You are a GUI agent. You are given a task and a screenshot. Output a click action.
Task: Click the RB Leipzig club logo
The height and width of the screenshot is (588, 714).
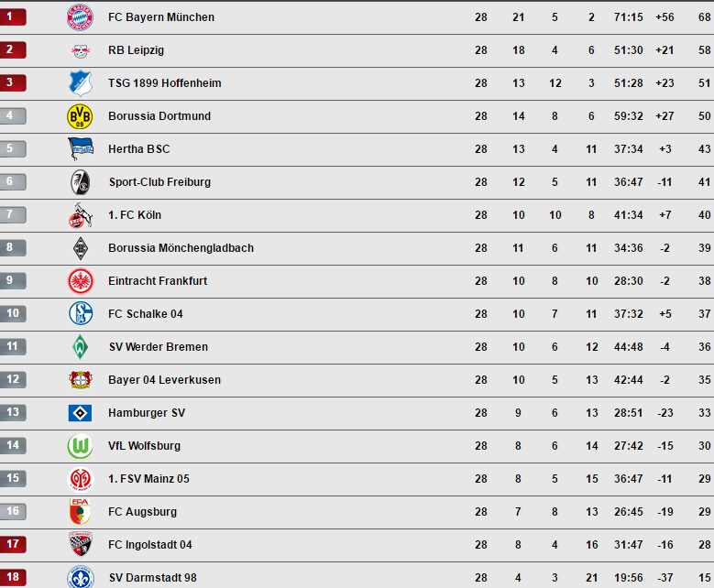(81, 51)
